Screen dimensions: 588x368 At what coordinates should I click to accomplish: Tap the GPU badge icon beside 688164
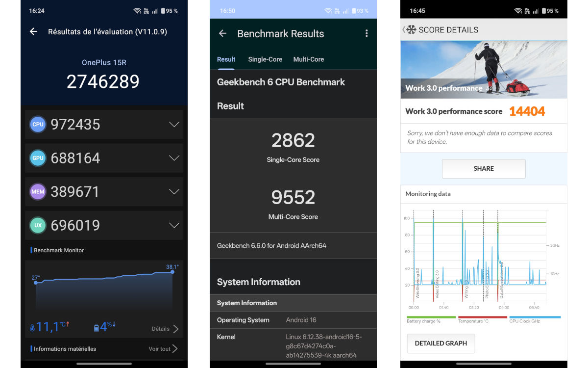point(38,158)
